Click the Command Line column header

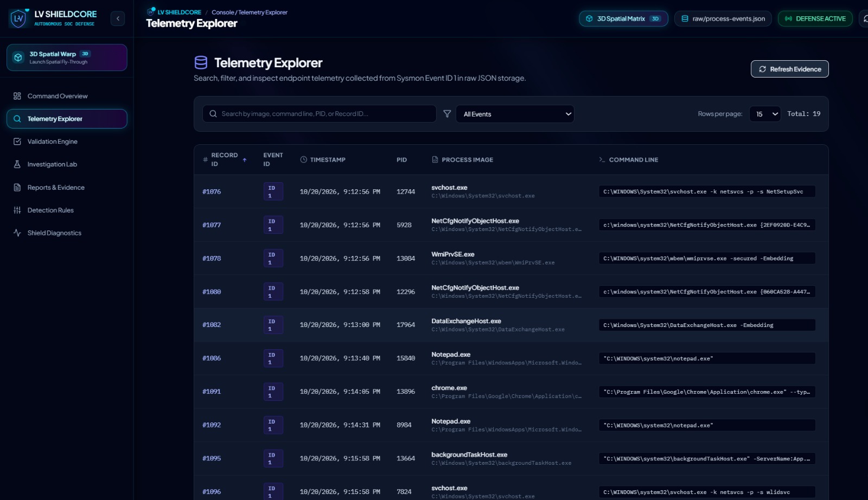[x=628, y=159]
